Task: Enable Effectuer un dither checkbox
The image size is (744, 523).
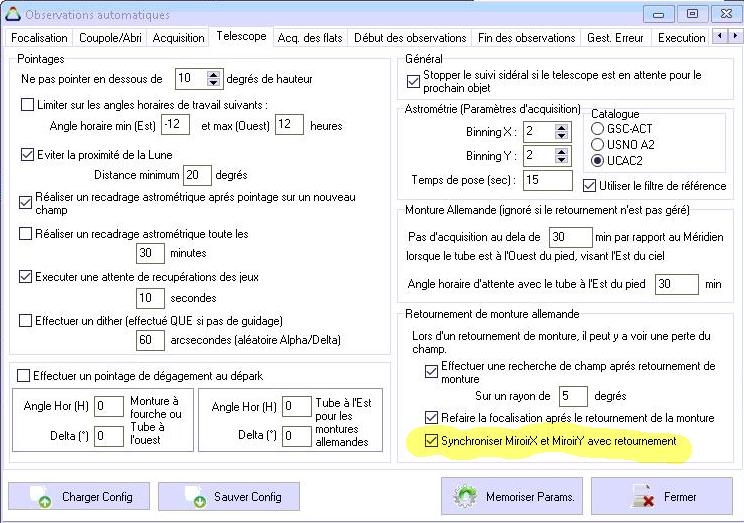Action: pos(28,320)
